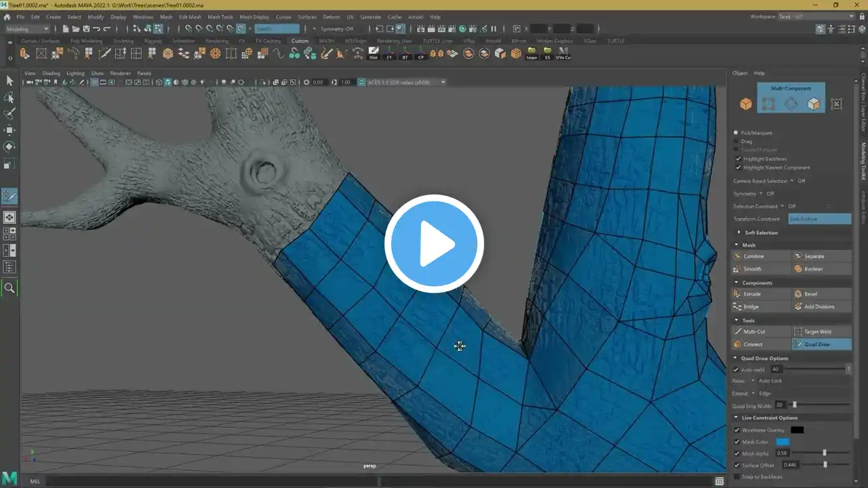Toggle Highlight Backfaces checkbox
The image size is (868, 488).
pos(738,159)
